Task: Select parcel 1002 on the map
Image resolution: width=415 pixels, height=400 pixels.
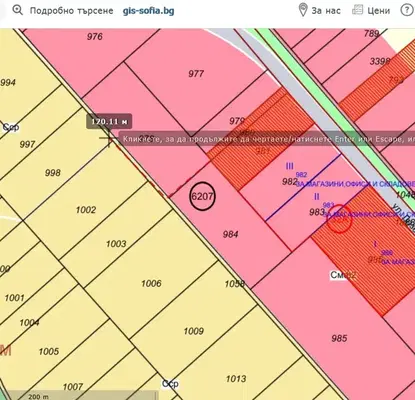Action: point(86,210)
